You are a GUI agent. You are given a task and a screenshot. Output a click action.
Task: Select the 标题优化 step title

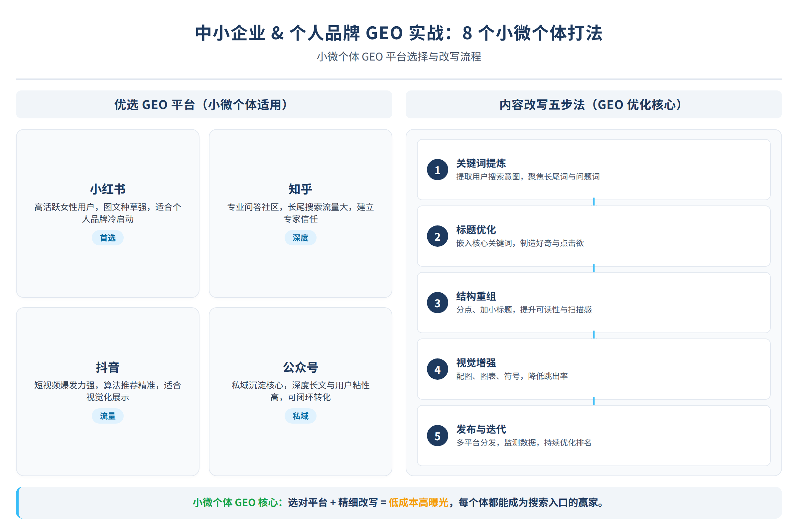click(476, 230)
